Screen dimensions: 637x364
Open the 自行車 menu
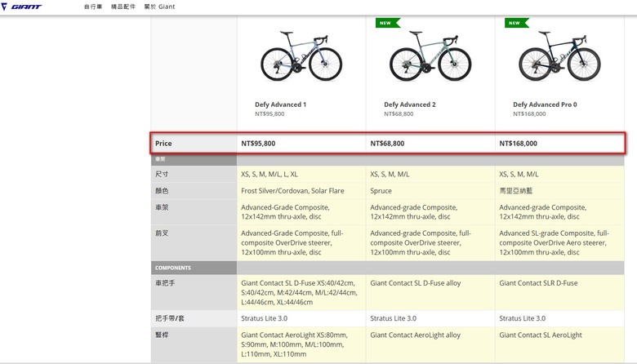pos(93,7)
